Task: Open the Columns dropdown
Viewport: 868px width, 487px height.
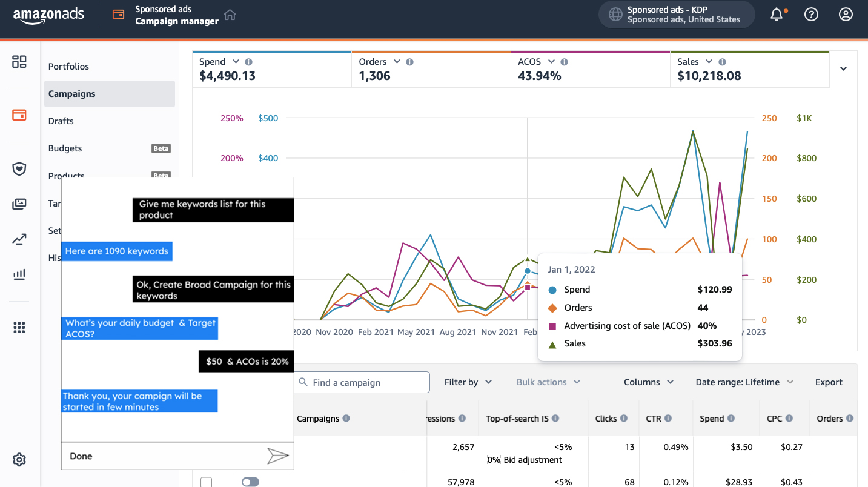Action: [x=648, y=382]
